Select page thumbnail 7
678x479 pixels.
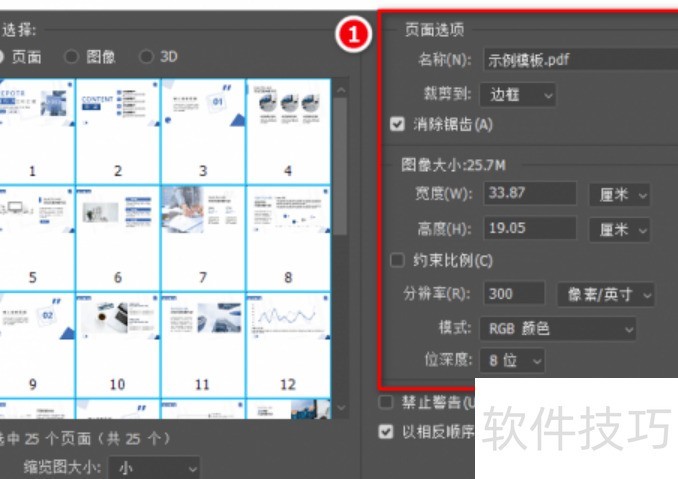[203, 238]
